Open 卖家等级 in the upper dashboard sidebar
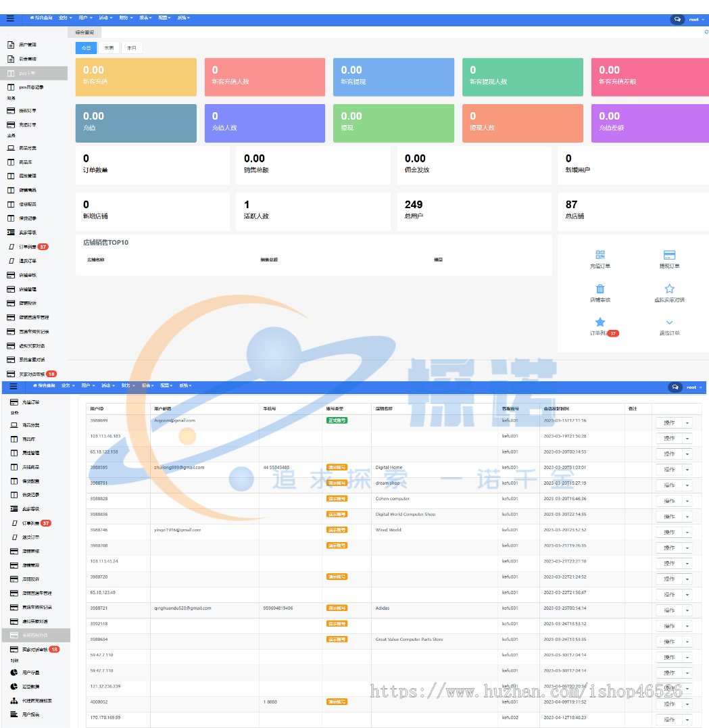 coord(28,233)
